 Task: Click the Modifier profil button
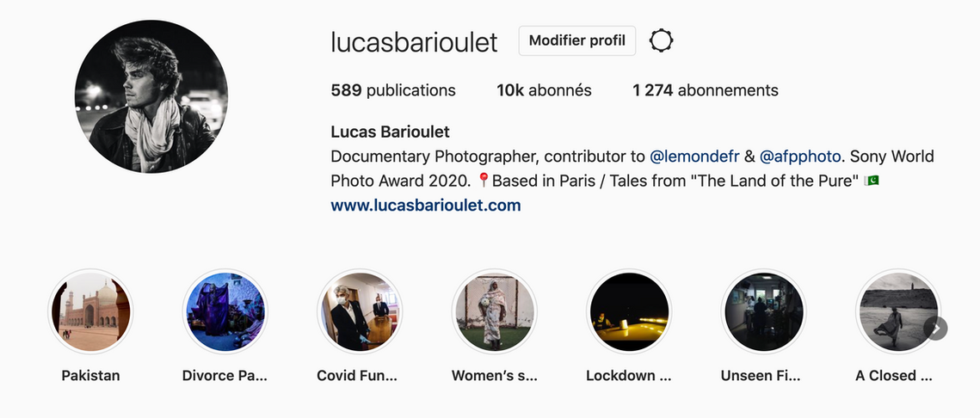point(576,40)
